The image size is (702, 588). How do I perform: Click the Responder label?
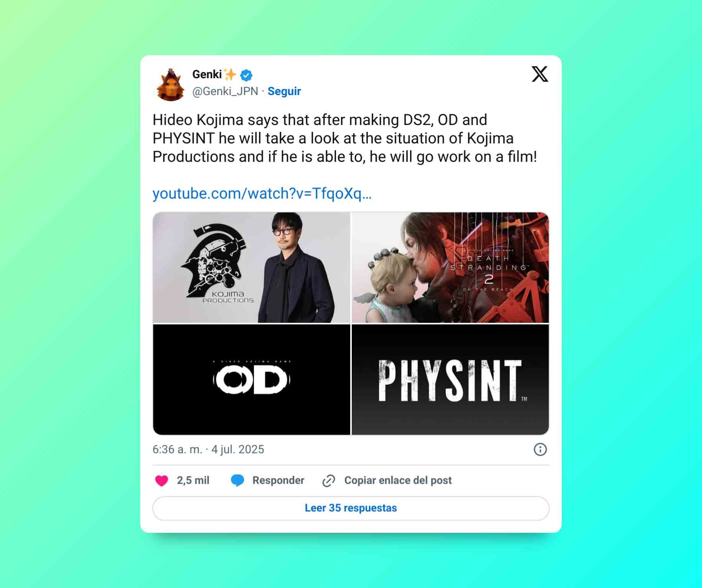(278, 480)
